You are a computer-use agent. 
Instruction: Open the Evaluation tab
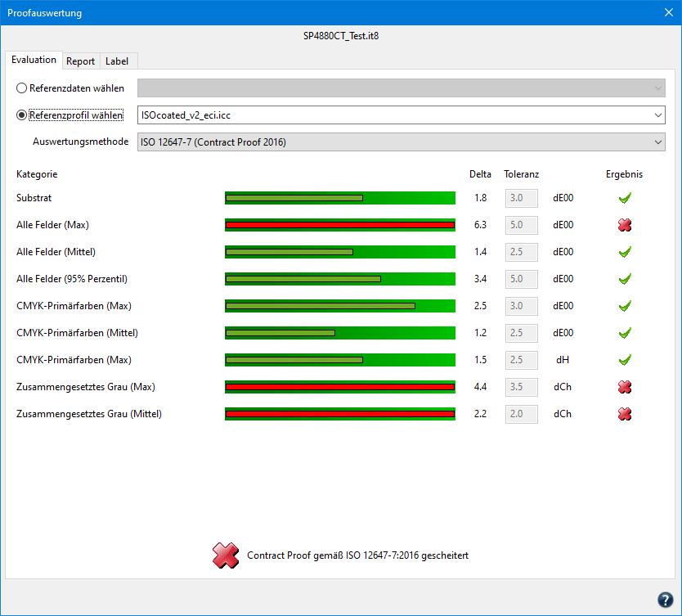34,61
